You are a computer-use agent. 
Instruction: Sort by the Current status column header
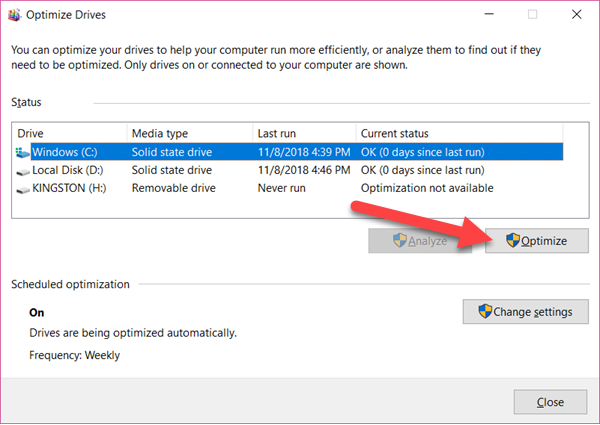tap(460, 133)
